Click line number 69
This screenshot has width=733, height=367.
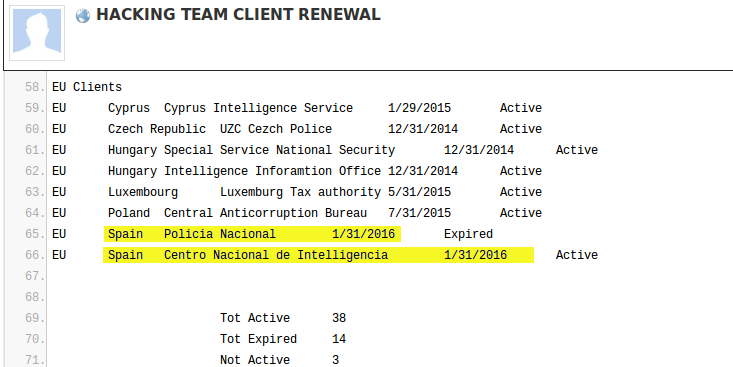pyautogui.click(x=35, y=318)
